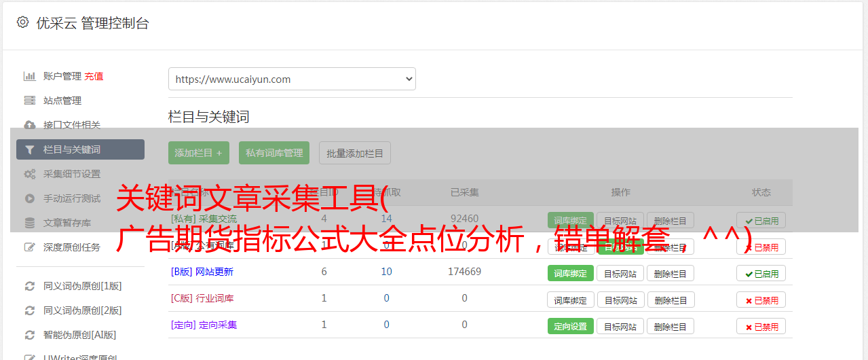
Task: Click the refresh icon of 同义词伪原创[1版]
Action: click(30, 286)
